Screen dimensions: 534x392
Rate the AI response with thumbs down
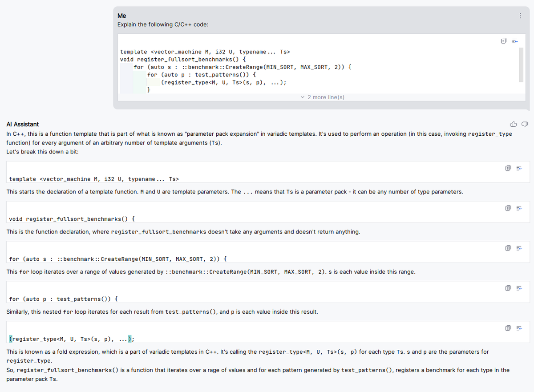(x=524, y=124)
